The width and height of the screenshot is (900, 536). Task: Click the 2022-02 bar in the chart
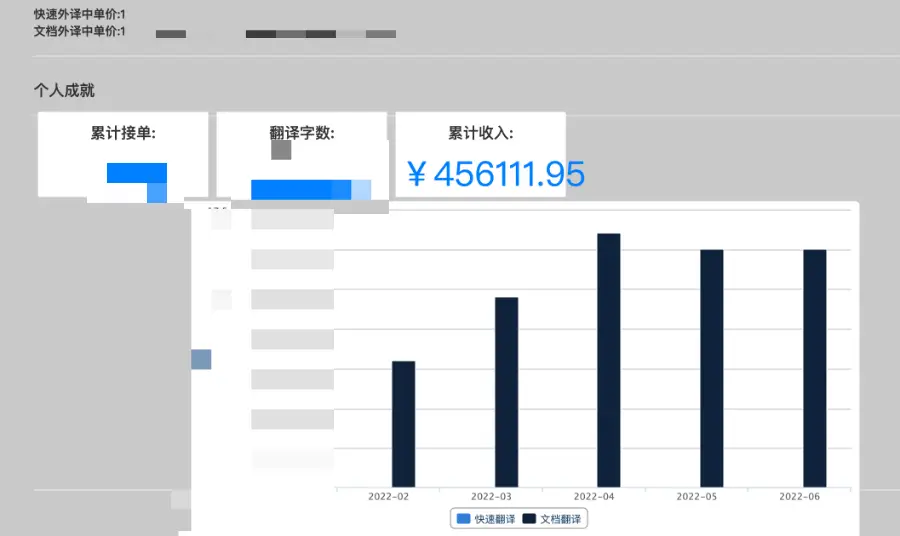tap(403, 424)
